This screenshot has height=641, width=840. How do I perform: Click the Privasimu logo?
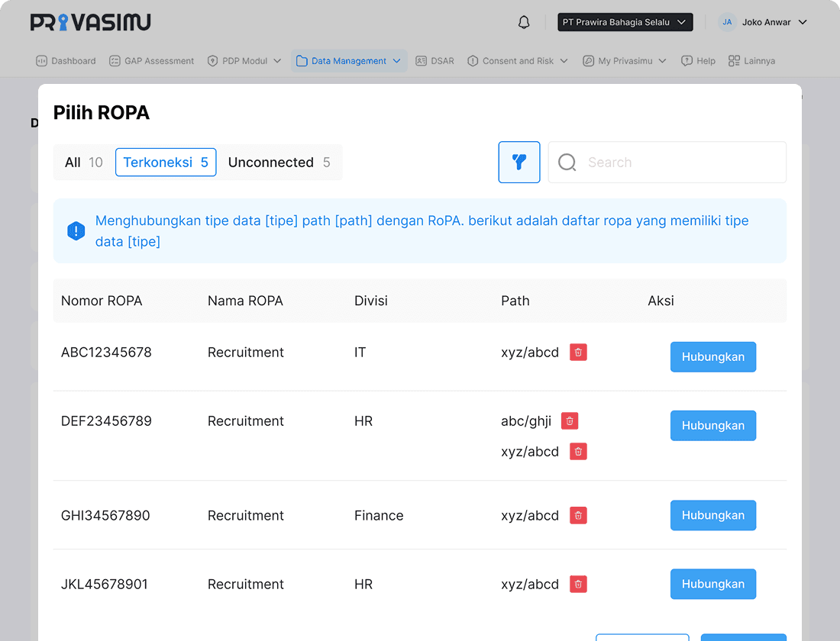click(90, 22)
